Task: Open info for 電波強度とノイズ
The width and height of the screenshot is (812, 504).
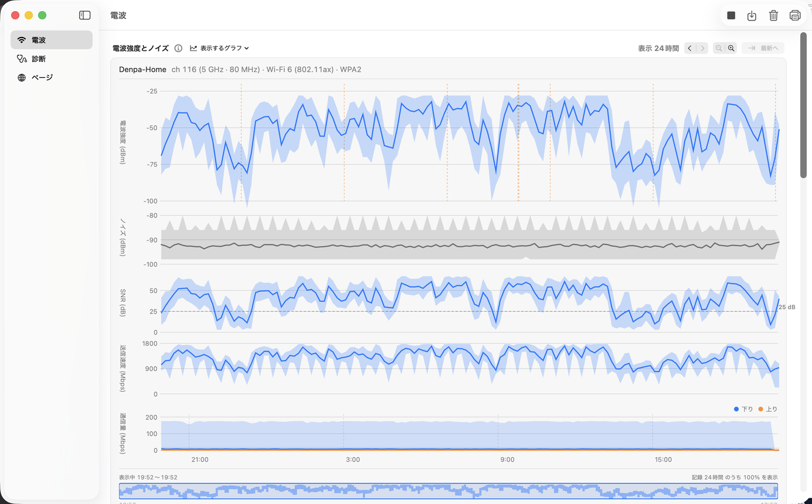Action: [x=178, y=48]
